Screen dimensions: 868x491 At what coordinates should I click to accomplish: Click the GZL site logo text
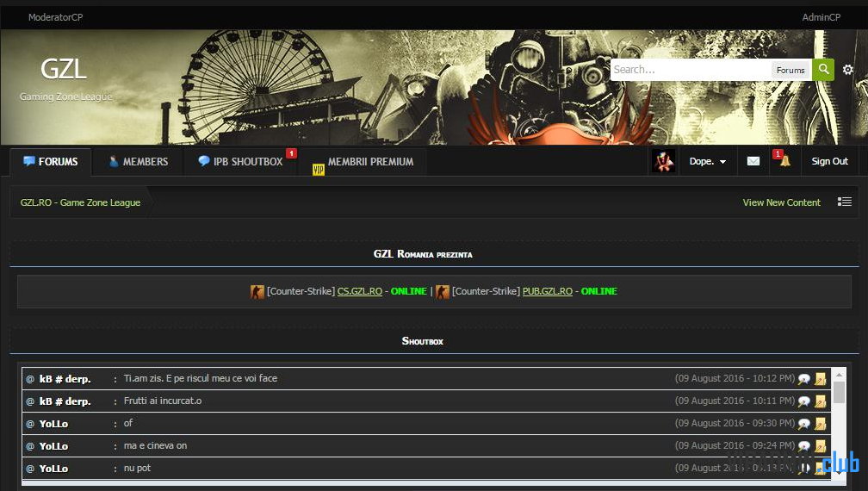click(x=64, y=70)
